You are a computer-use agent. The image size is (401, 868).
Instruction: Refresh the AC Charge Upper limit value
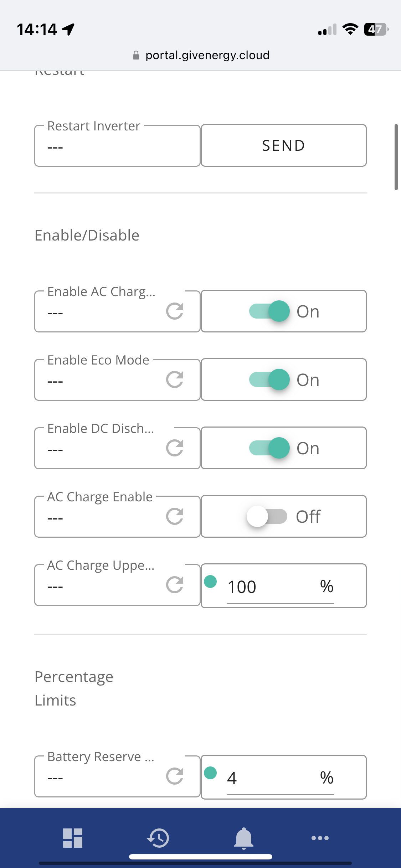tap(175, 585)
